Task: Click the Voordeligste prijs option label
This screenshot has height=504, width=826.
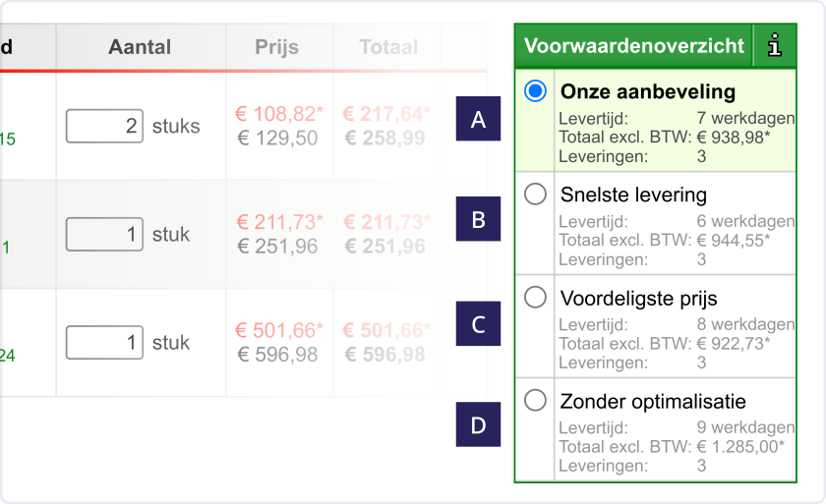Action: click(638, 299)
